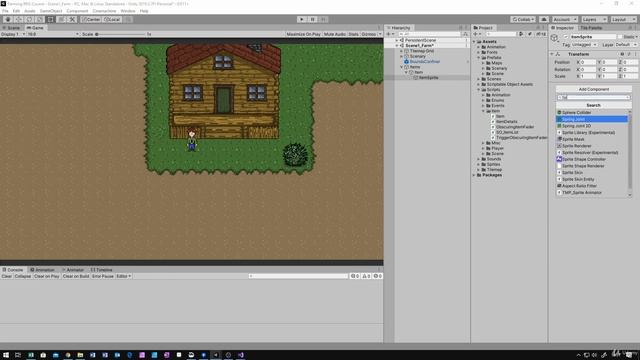Open Transform component preset icon
This screenshot has height=360, width=640.
coord(629,54)
